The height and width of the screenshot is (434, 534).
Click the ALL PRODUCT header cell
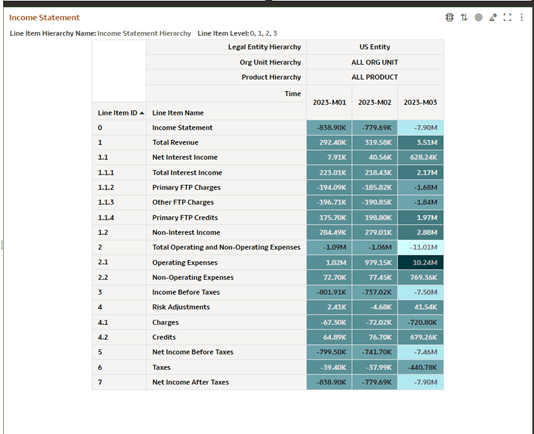click(375, 77)
